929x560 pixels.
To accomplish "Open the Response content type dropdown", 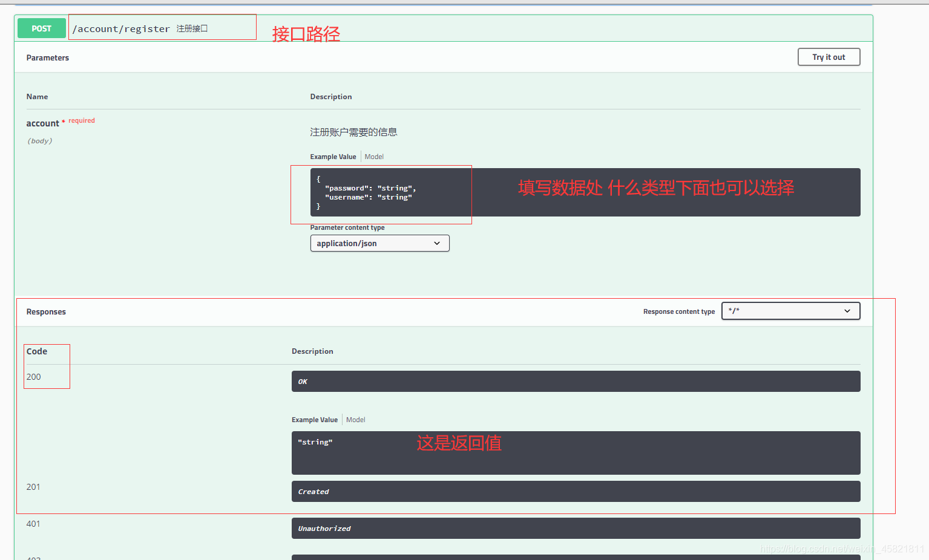I will [790, 311].
